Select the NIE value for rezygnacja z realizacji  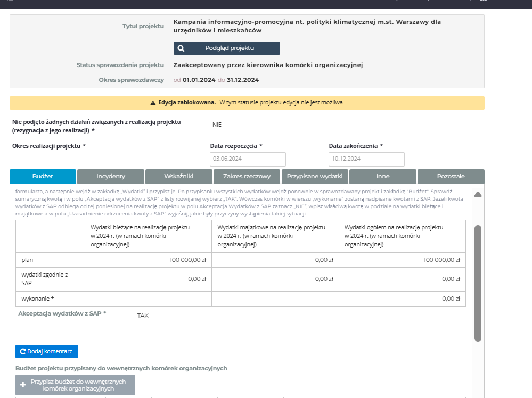coord(217,125)
